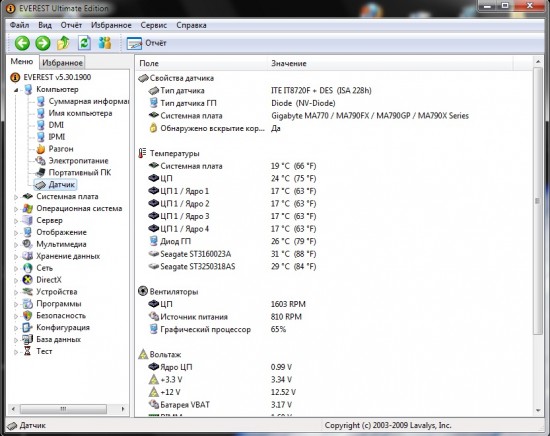Collapse the Компьютер tree node
The image size is (550, 436).
16,90
